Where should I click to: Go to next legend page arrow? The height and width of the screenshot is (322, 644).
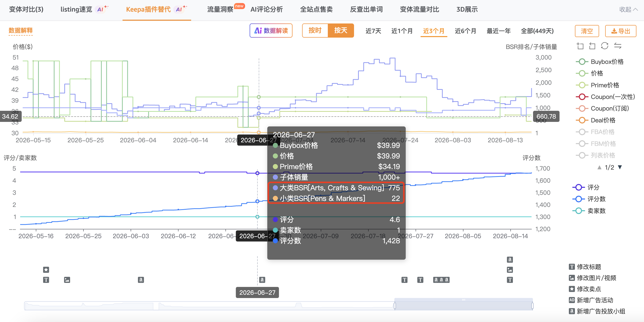tap(620, 167)
